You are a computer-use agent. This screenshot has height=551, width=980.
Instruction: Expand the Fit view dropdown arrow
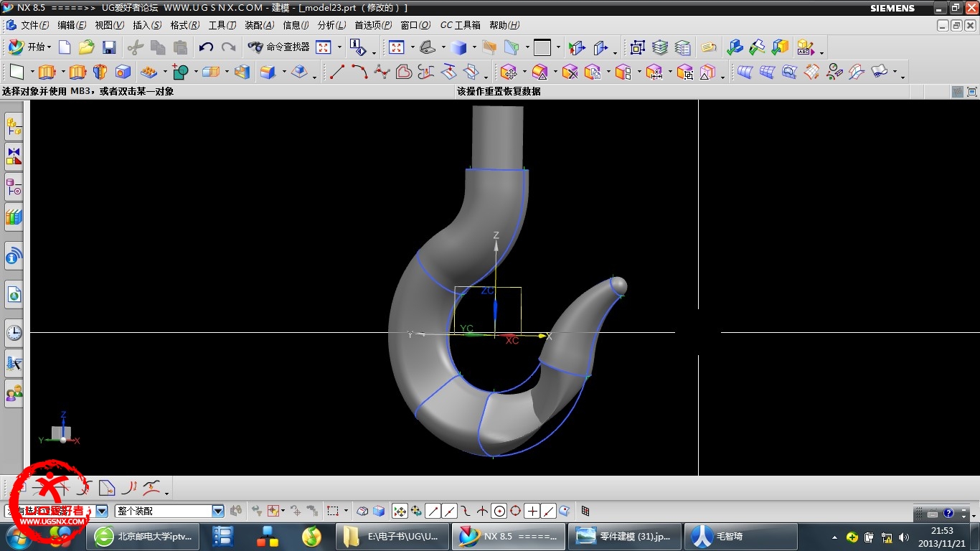[412, 48]
